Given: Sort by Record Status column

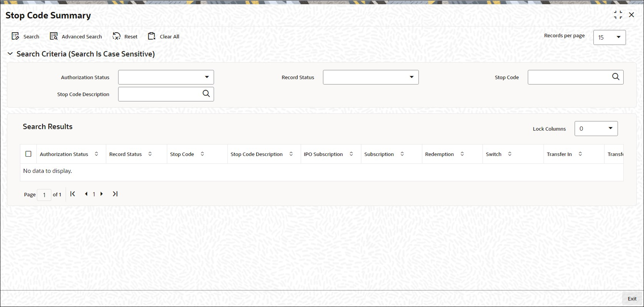Looking at the screenshot, I should click(x=150, y=154).
